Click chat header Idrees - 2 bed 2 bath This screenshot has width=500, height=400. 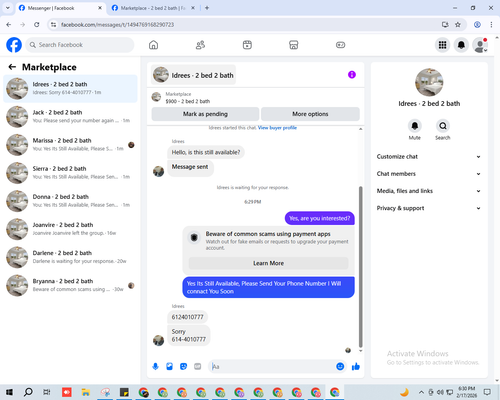[x=193, y=75]
